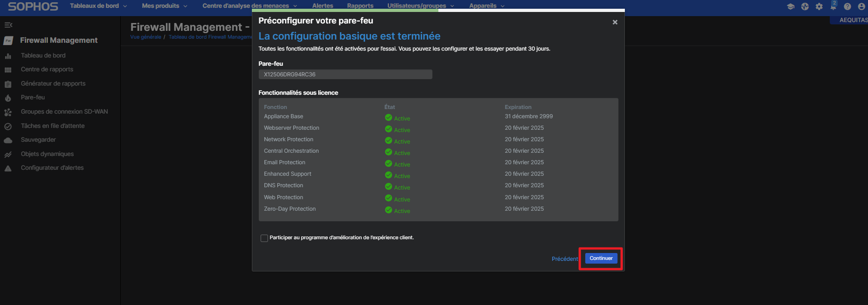Click the 'Web Protection' row label
The height and width of the screenshot is (305, 868).
tap(284, 197)
